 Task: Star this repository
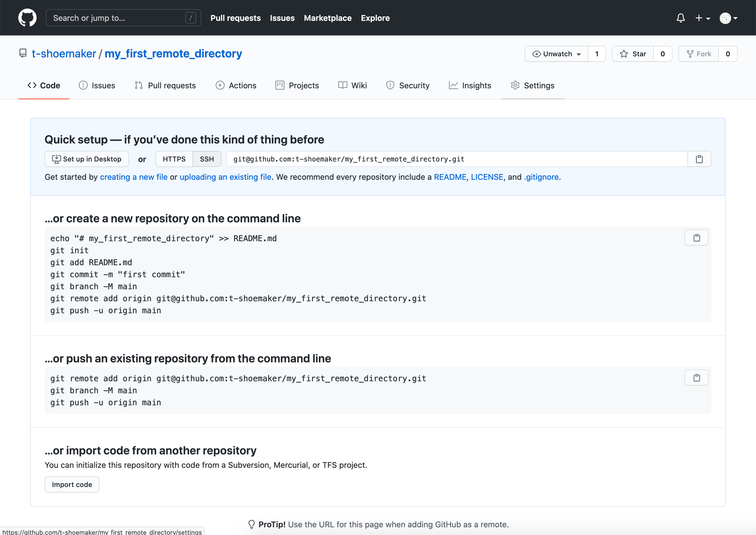click(632, 54)
